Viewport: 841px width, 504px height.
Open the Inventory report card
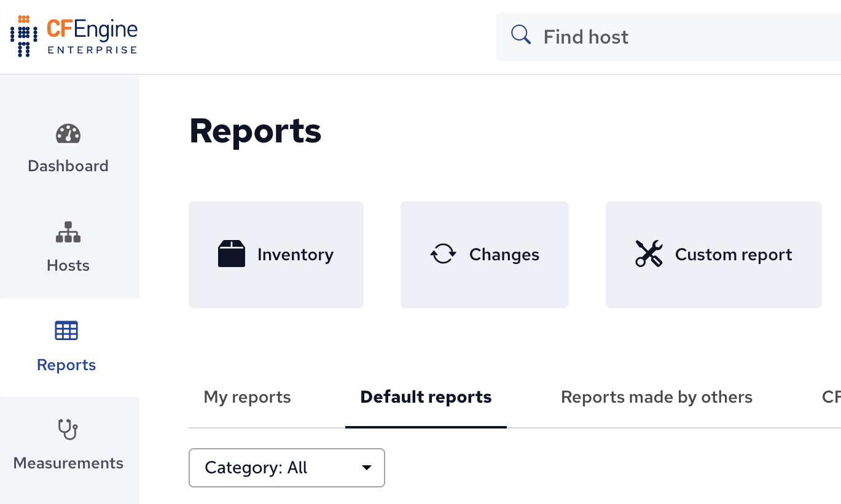[x=276, y=255]
